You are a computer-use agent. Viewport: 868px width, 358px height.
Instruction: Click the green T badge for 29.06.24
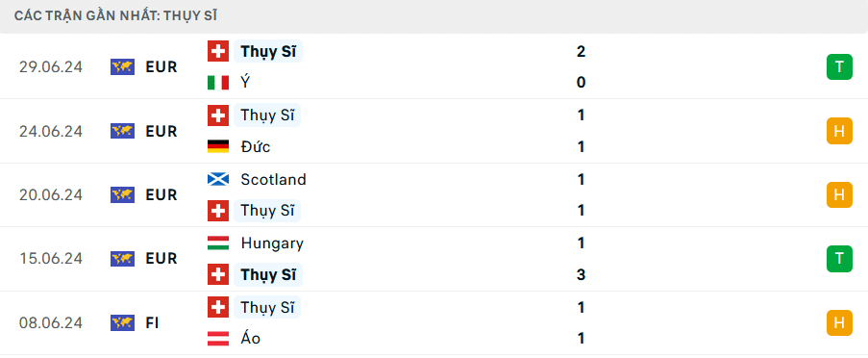point(840,67)
